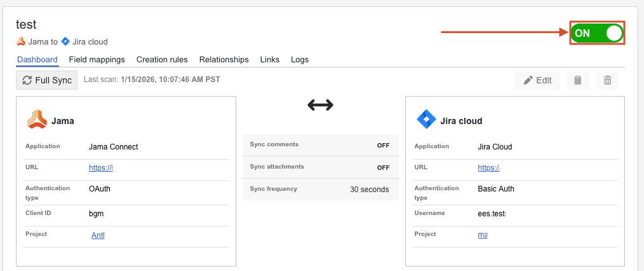Open the Jira cloud URL link

[489, 168]
